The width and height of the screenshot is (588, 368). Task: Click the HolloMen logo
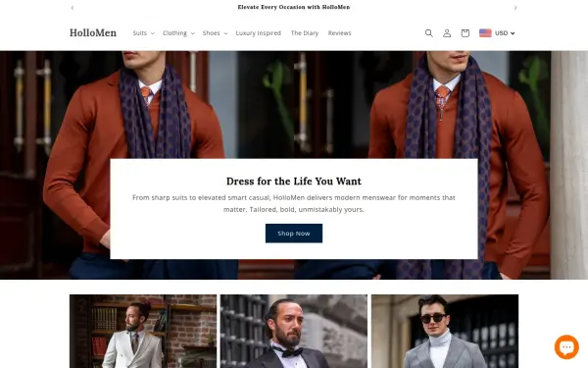[x=93, y=33]
